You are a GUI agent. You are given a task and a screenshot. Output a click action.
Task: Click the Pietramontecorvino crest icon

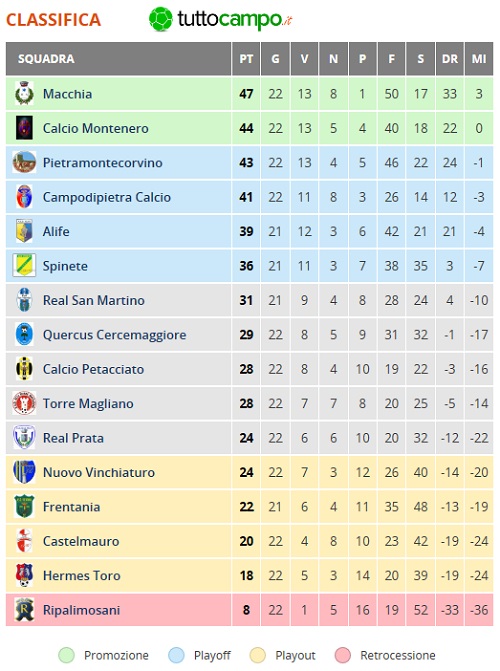pos(24,162)
